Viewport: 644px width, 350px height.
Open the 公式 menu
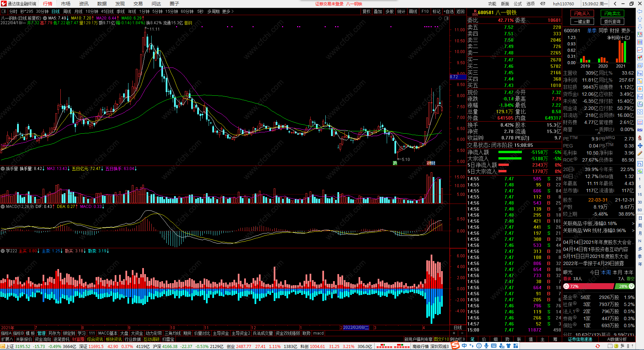point(518,4)
